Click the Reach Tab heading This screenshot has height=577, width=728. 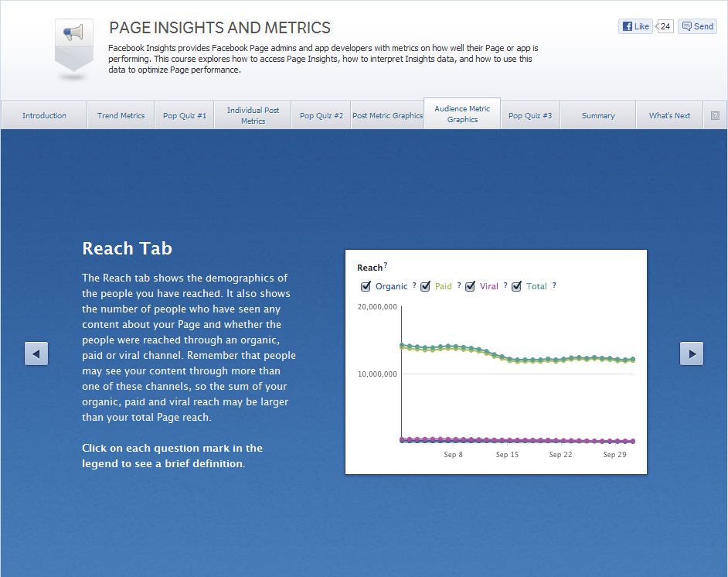(128, 248)
